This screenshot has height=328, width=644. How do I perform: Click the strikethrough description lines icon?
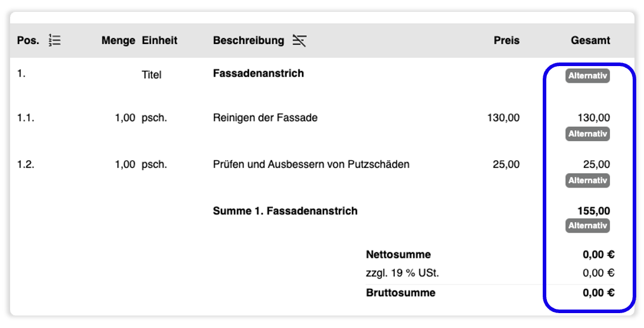point(300,40)
